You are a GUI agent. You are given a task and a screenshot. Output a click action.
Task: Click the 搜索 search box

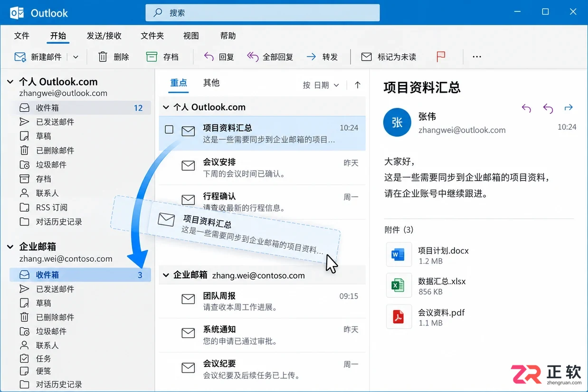tap(263, 13)
